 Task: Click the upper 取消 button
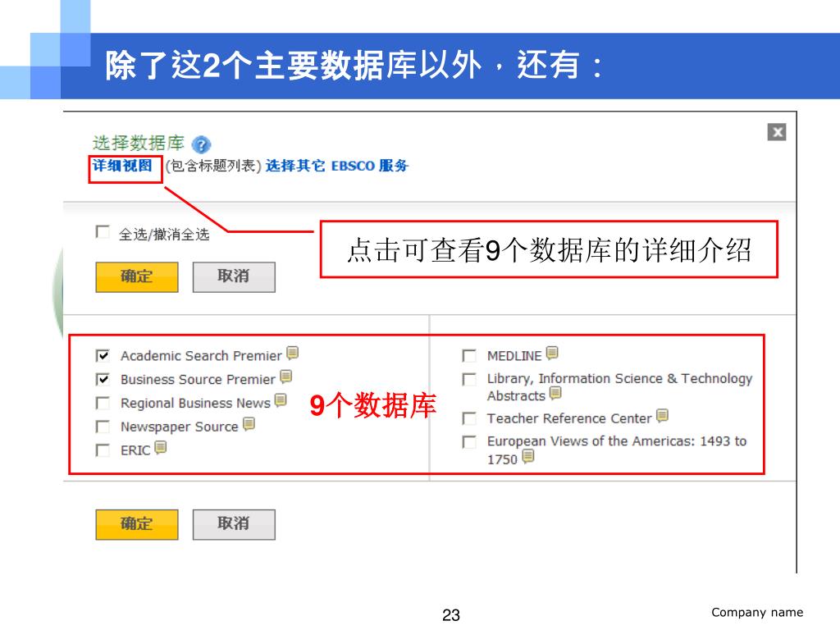pyautogui.click(x=234, y=277)
